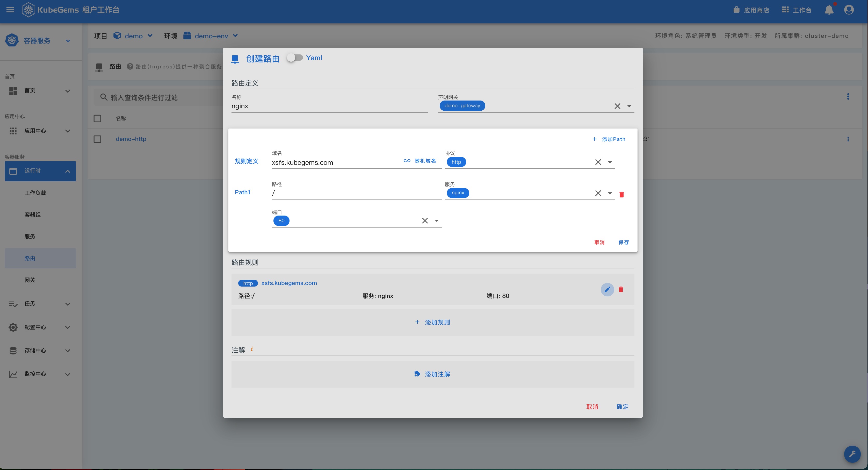Click 随机域名 to generate domain
The image size is (868, 470).
420,161
